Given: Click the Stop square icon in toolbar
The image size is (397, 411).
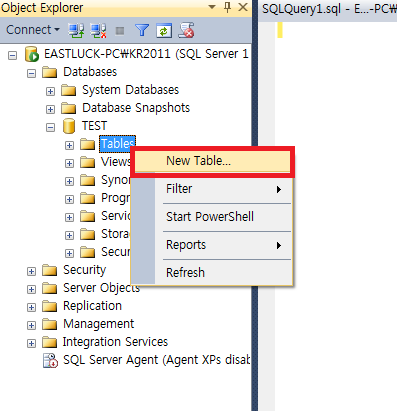Looking at the screenshot, I should 120,31.
